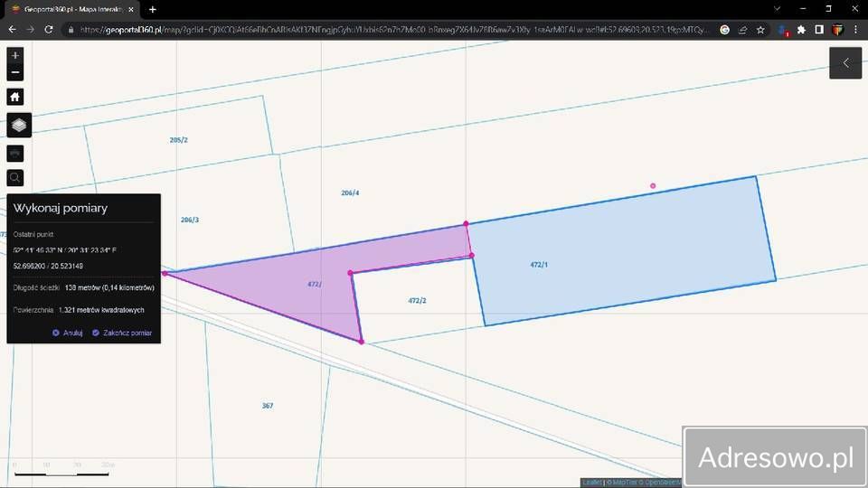This screenshot has height=488, width=868.
Task: Click parcel label 472/1
Action: point(539,265)
